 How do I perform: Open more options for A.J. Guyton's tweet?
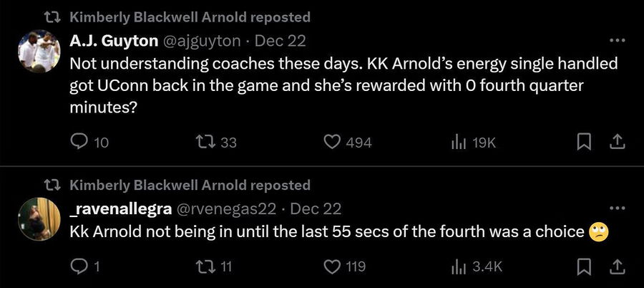coord(615,40)
